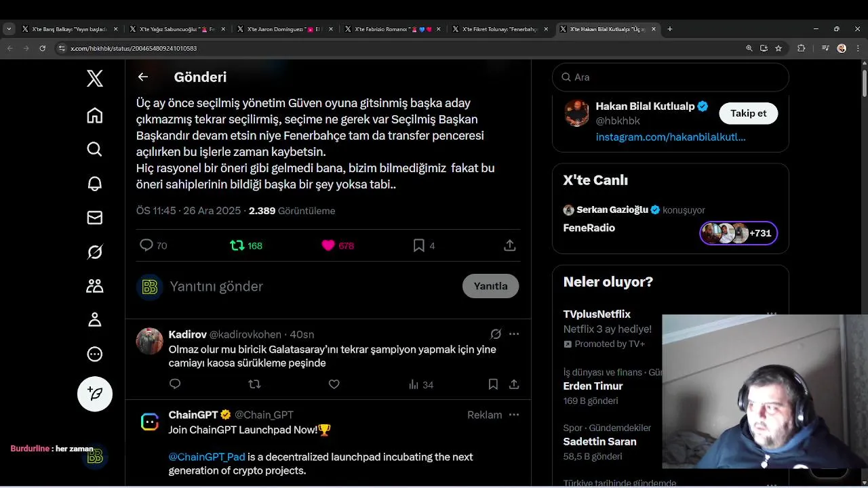Screen dimensions: 868x488
Task: Open the Explore search icon in sidebar
Action: (95, 149)
